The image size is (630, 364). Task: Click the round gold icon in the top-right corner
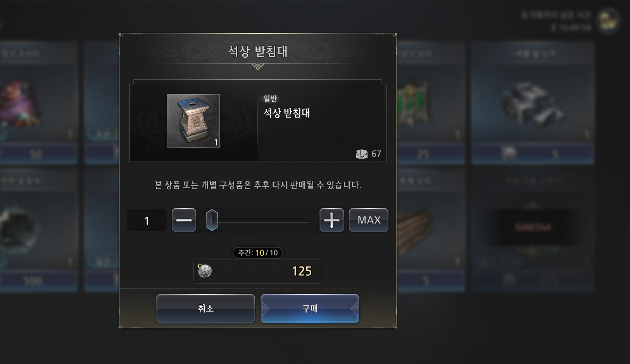pos(608,21)
